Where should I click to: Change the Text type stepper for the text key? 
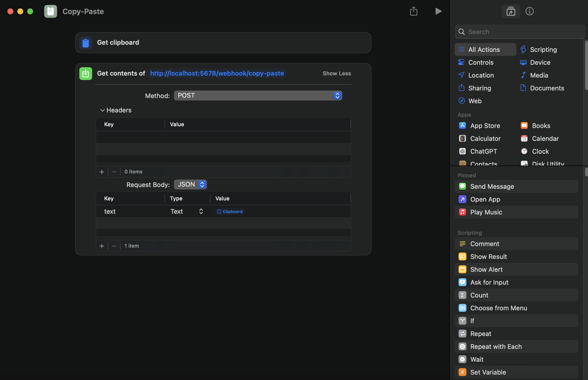[201, 211]
